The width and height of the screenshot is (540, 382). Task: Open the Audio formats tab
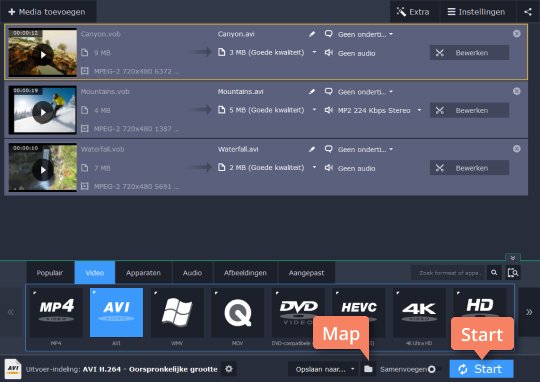coord(192,273)
